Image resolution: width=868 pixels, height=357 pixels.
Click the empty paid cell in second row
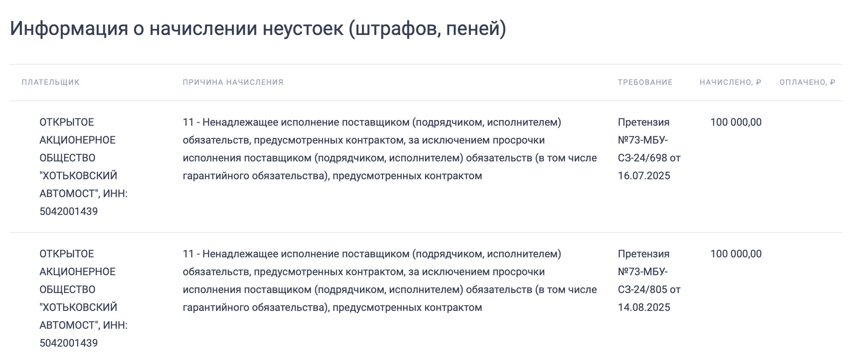807,254
